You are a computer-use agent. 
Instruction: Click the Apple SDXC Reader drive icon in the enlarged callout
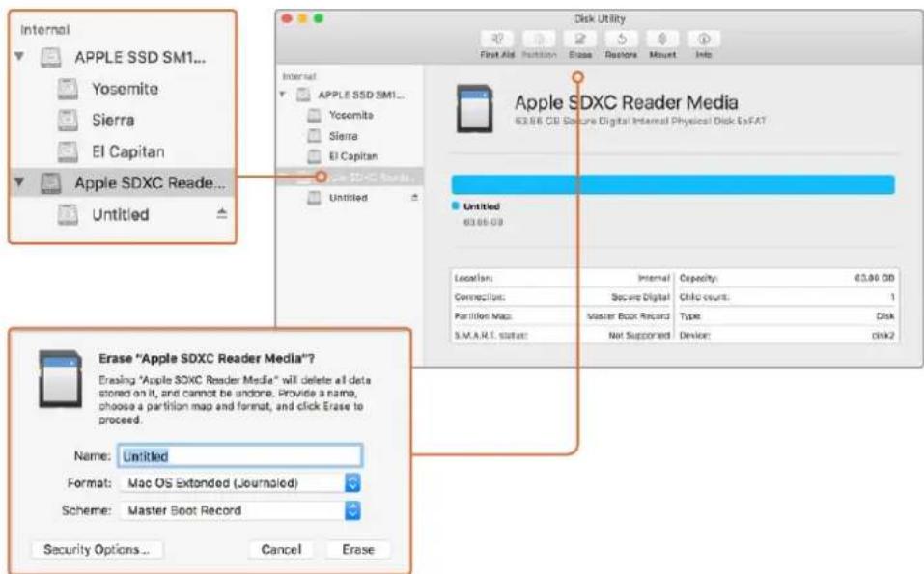click(50, 183)
